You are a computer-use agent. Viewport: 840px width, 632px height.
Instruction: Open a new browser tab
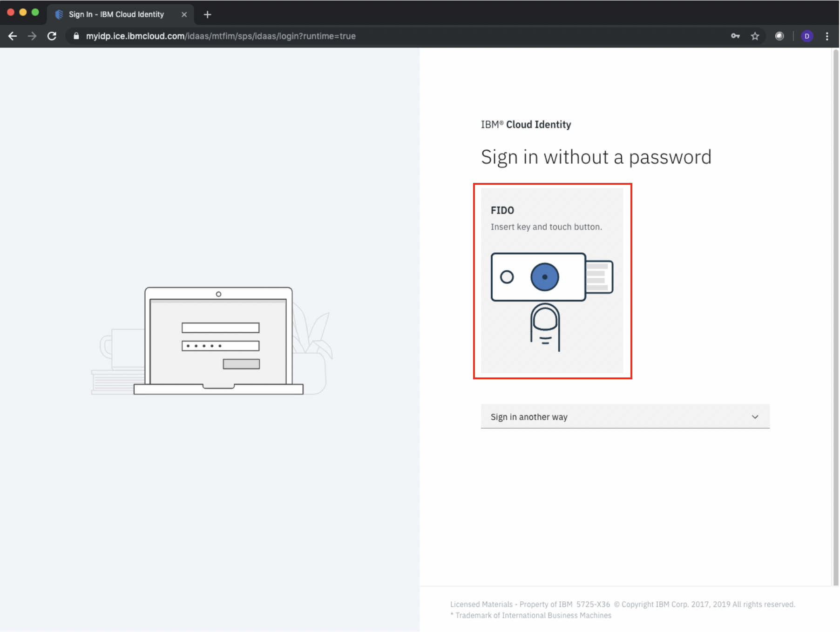(x=208, y=14)
